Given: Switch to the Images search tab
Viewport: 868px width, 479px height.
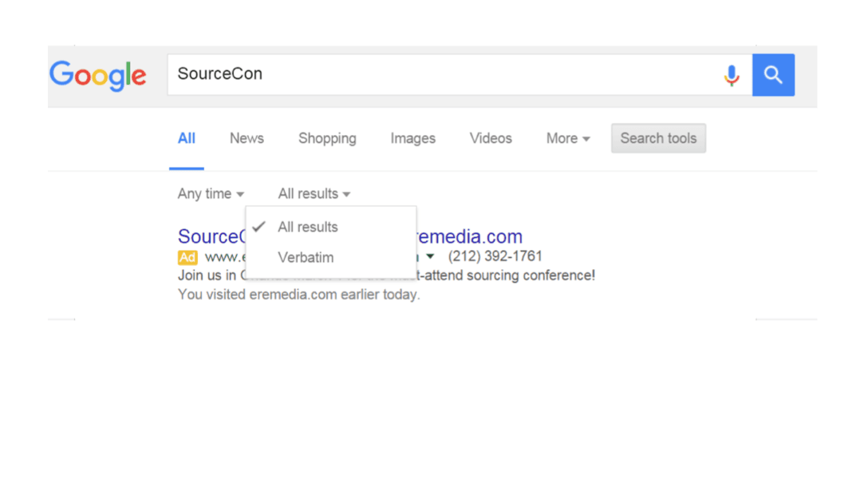Looking at the screenshot, I should (x=412, y=138).
